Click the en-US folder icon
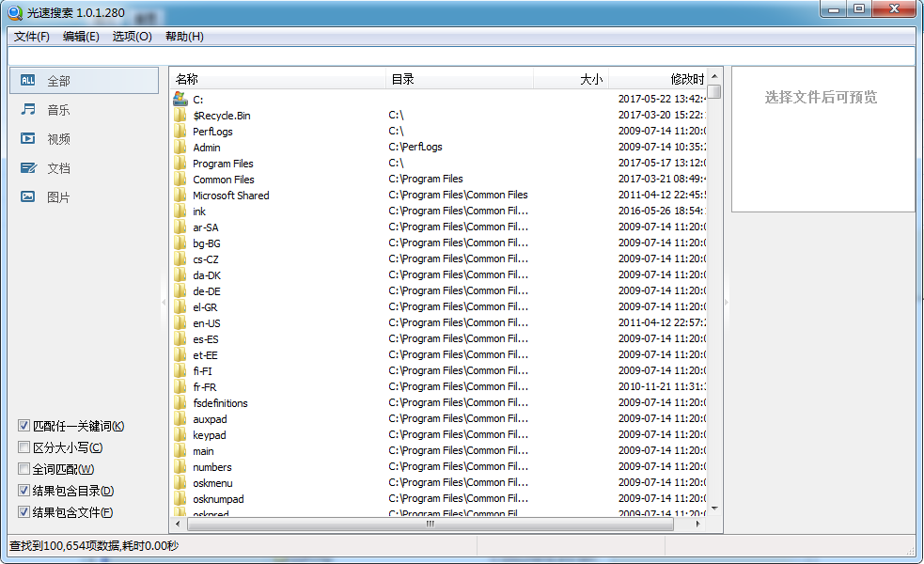This screenshot has height=564, width=924. pos(180,322)
